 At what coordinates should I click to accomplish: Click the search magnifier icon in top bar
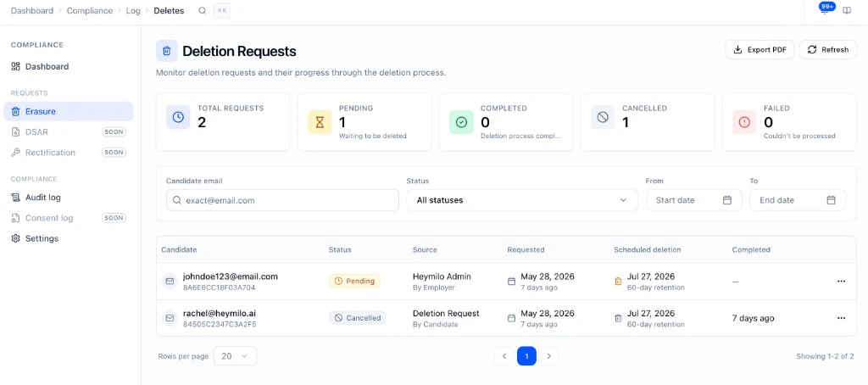203,10
